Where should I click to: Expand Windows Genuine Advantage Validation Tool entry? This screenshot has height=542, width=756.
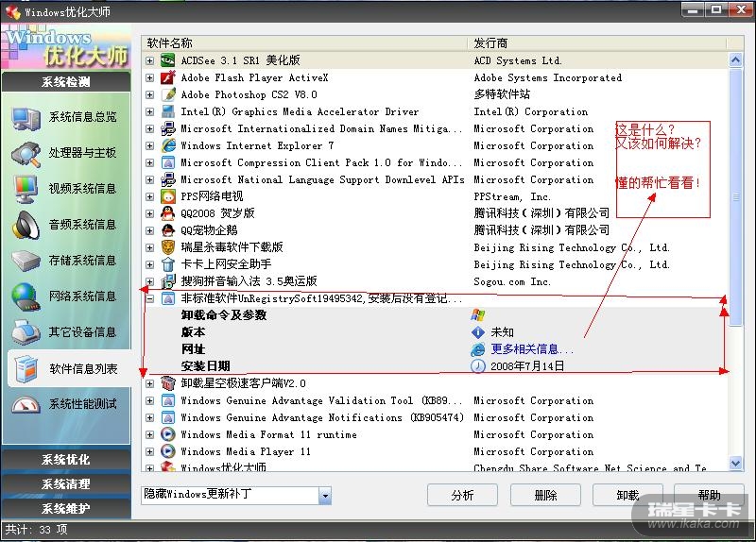pos(150,401)
